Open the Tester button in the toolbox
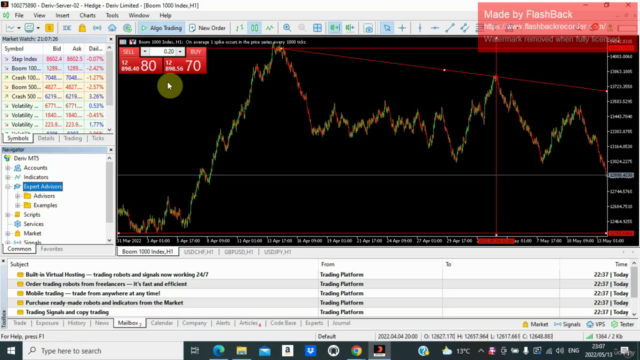640x360 pixels. pyautogui.click(x=623, y=324)
